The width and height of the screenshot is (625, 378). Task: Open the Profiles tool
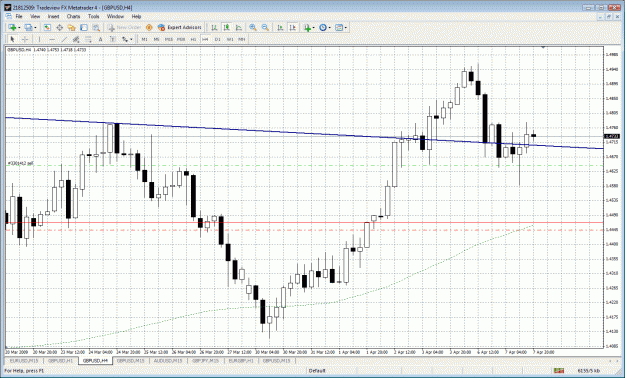(x=28, y=28)
